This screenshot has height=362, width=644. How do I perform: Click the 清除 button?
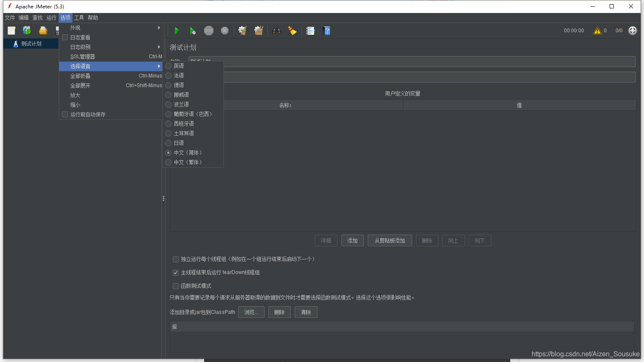tap(306, 312)
